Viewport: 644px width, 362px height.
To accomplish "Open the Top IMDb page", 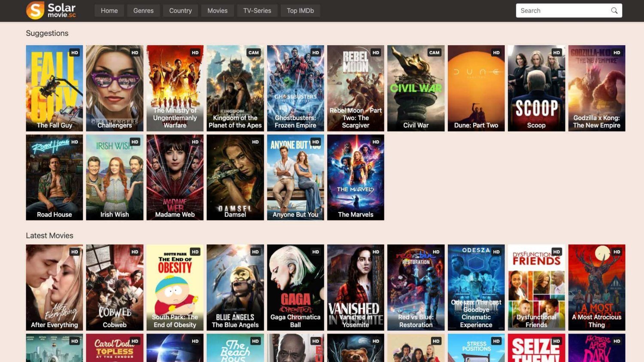I will click(x=300, y=11).
